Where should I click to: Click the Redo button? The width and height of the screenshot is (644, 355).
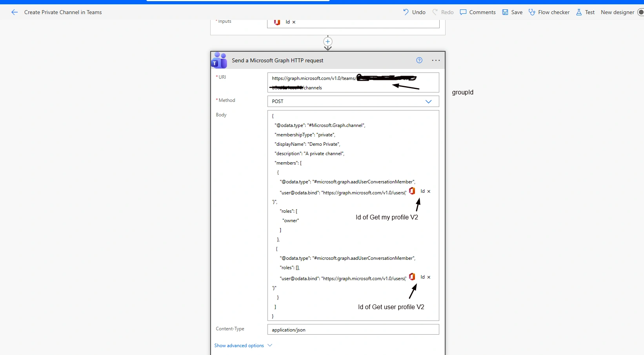point(443,12)
